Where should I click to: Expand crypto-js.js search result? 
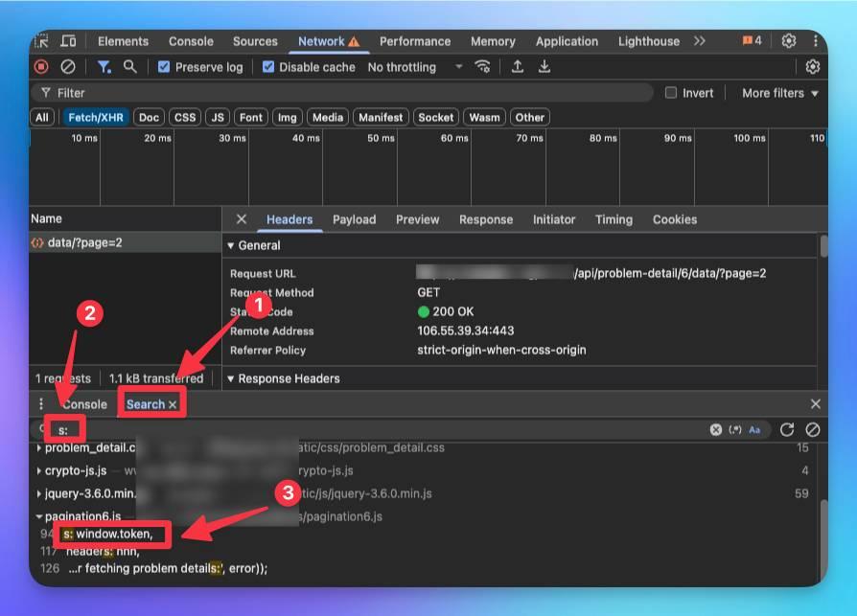click(x=38, y=470)
